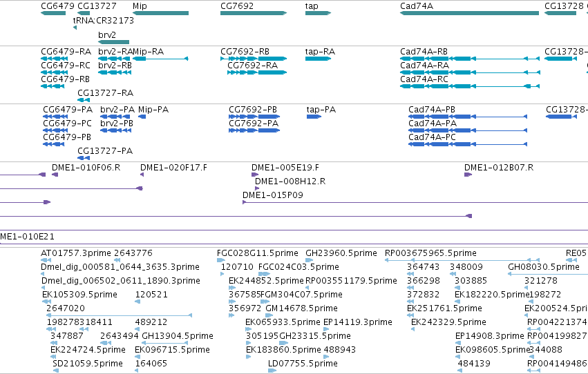Viewport: 588px width, 374px height.
Task: Select the SD21059.5prime EST label
Action: tap(87, 364)
